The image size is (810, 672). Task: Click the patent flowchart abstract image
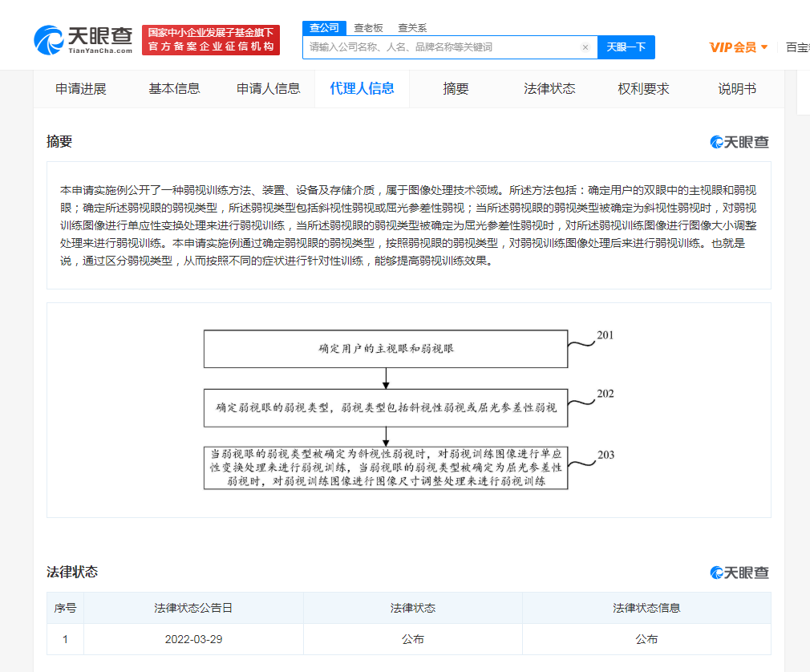coord(409,410)
